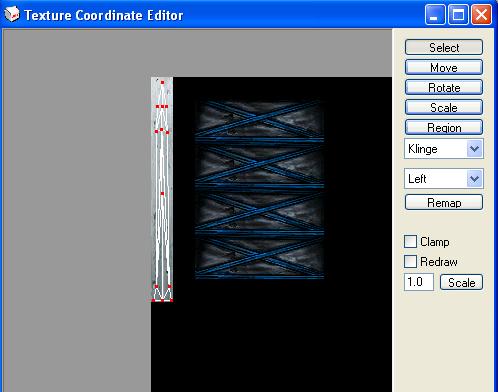
Task: Open the Klinge group dropdown
Action: [x=444, y=149]
